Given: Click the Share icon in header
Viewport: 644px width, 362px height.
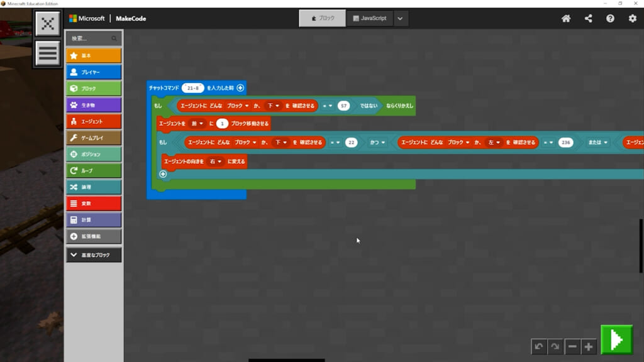Looking at the screenshot, I should [x=589, y=18].
